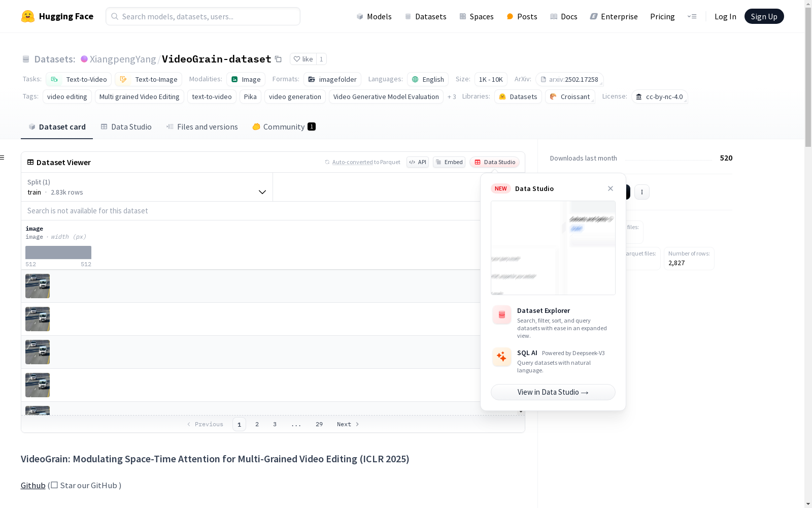
Task: Go to Models in the top navigation
Action: 374,16
